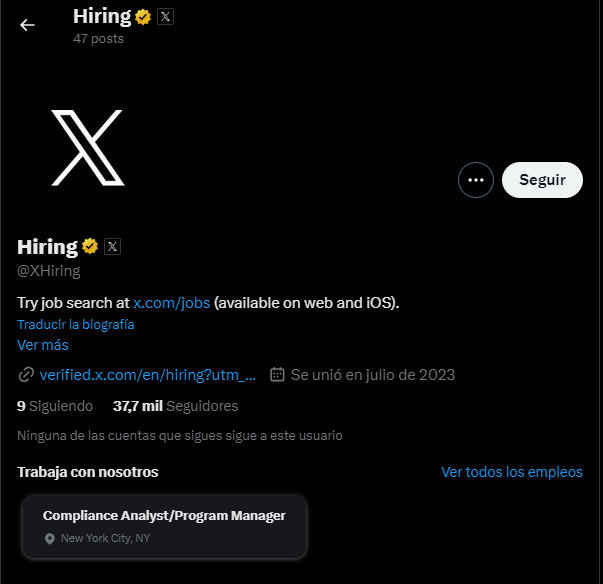The height and width of the screenshot is (584, 603).
Task: Open the x.com/jobs link in the bio
Action: 171,302
